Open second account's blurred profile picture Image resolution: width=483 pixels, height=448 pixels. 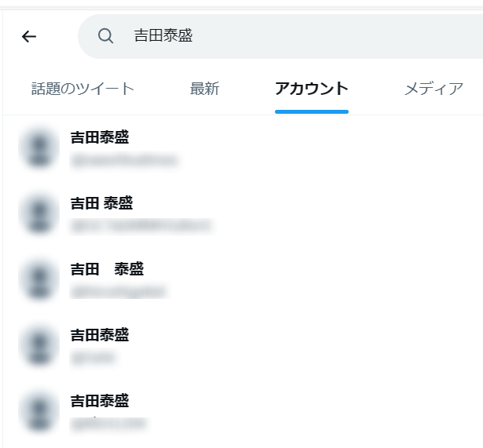(39, 214)
